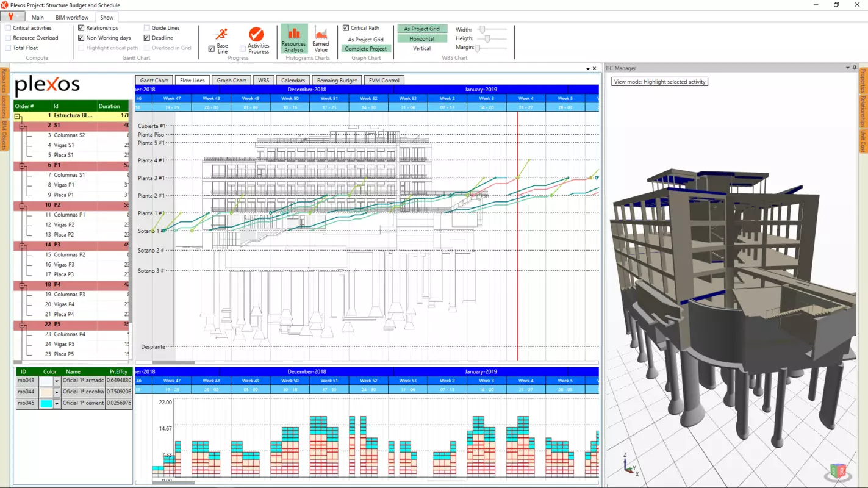
Task: Click Complete Project in Graph Chart group
Action: (x=366, y=49)
